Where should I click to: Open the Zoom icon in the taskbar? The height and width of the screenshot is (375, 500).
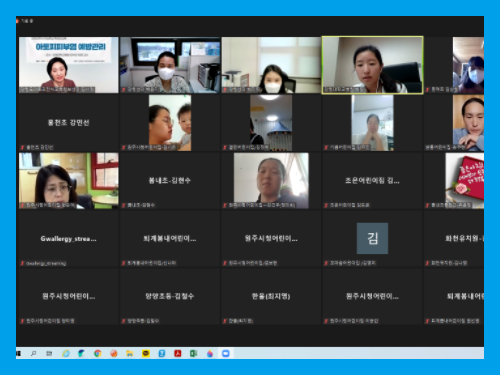pyautogui.click(x=226, y=353)
